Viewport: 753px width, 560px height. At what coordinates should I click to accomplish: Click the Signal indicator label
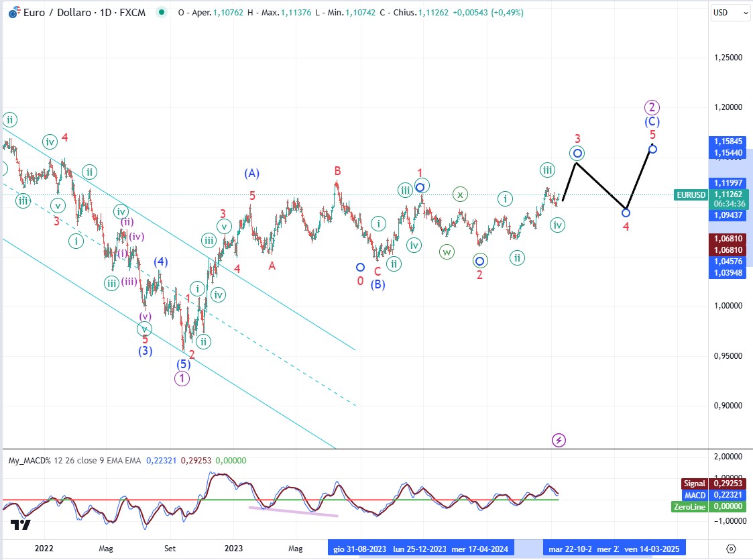pos(695,483)
